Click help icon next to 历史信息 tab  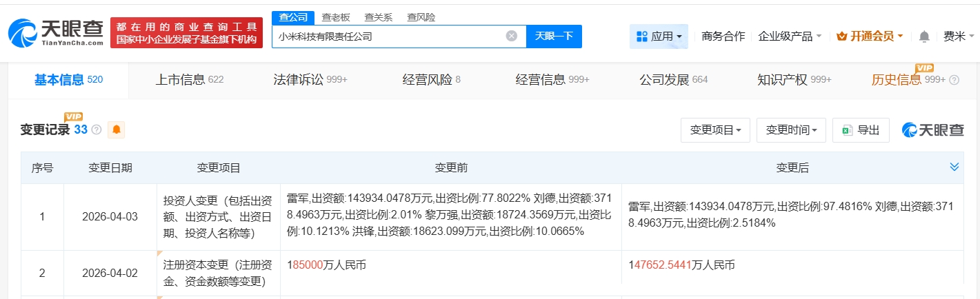pos(954,80)
